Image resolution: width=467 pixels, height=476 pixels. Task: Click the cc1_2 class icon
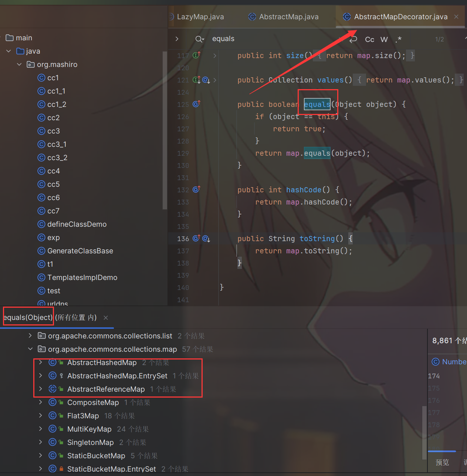pos(41,104)
